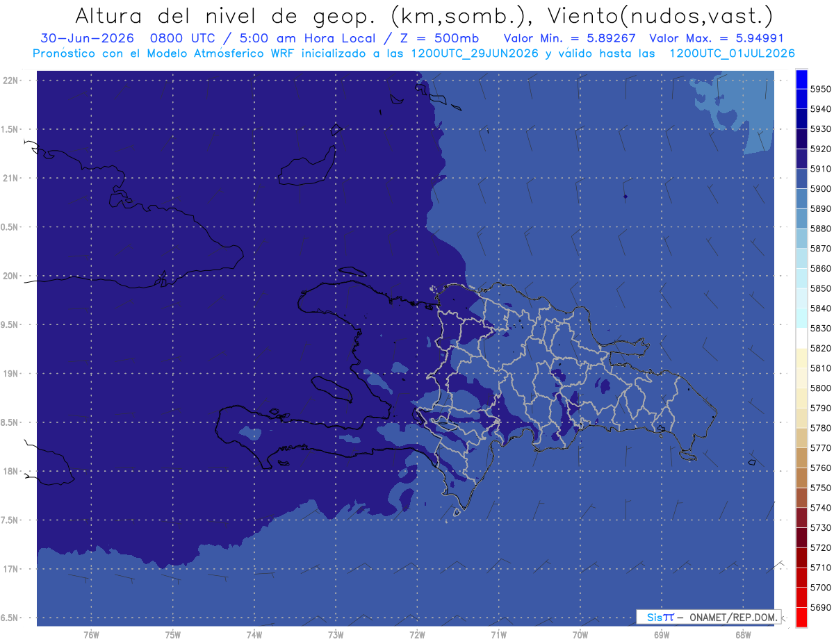834x644 pixels.
Task: Click the 'Valor Max. = 5.94991' value
Action: (717, 38)
